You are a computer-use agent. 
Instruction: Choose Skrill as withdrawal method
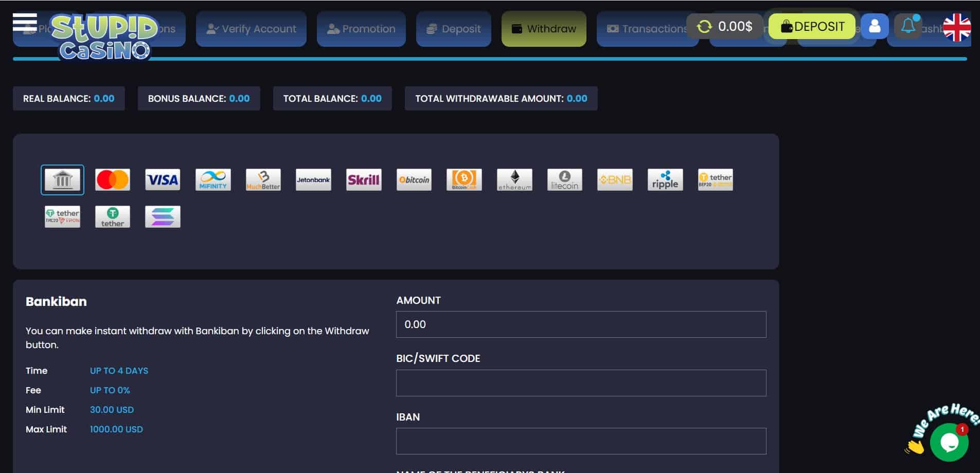pos(364,180)
